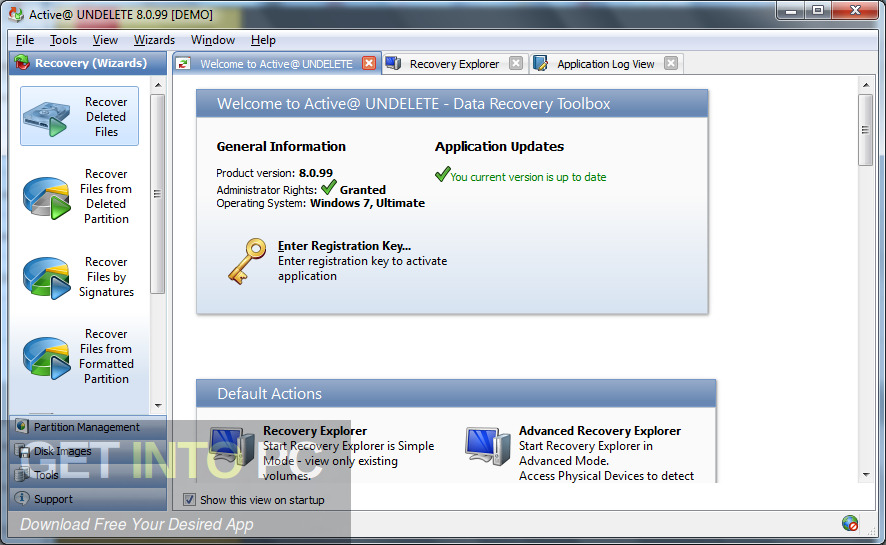Open the View menu
The image size is (886, 545).
(105, 40)
